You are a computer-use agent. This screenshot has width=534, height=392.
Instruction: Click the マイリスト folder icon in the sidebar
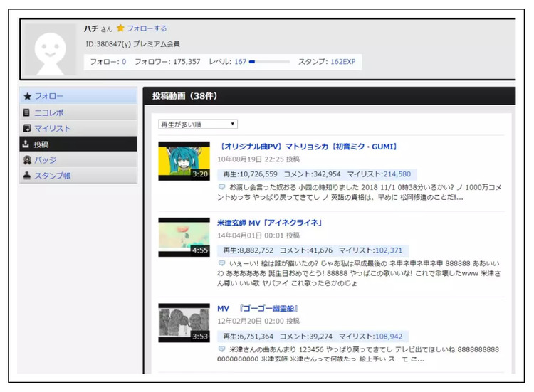[x=27, y=129]
